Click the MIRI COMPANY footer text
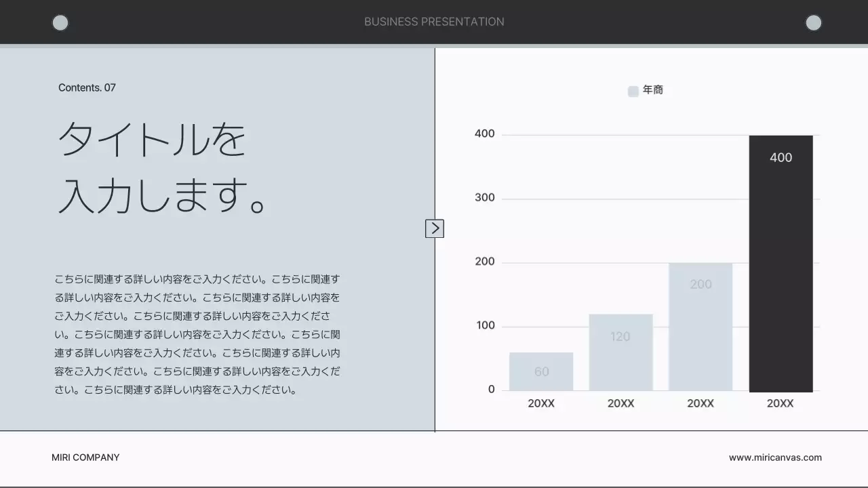 (x=85, y=457)
